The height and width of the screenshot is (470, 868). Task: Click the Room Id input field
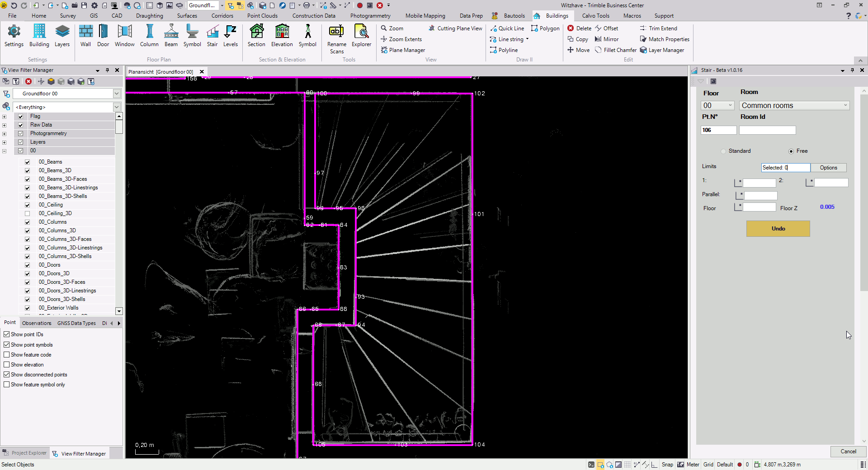click(x=767, y=130)
